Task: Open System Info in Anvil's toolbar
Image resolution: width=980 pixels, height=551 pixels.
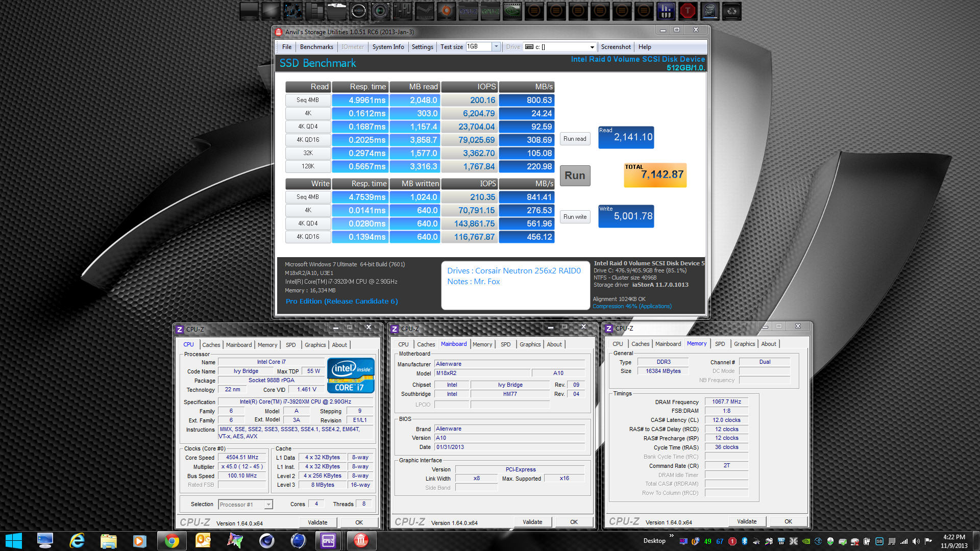Action: 388,47
